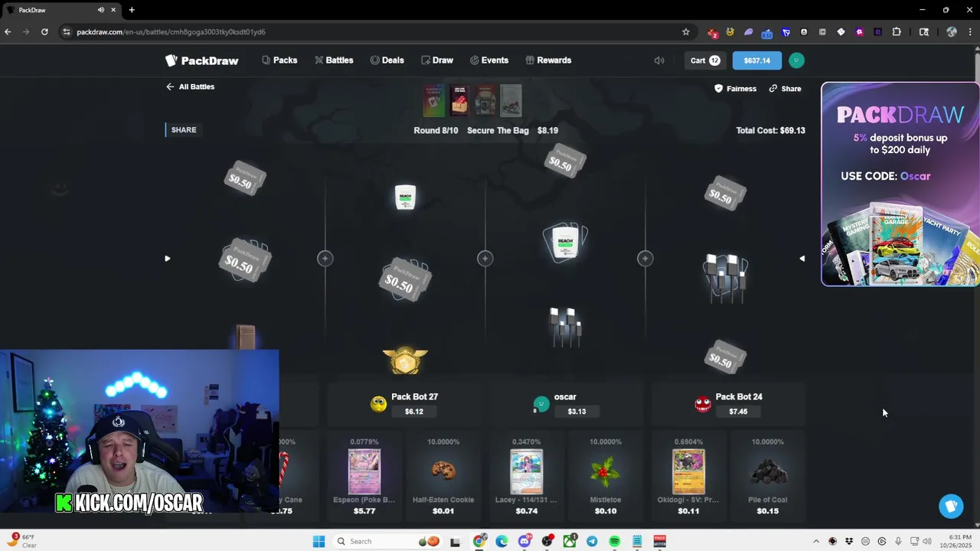Open the Draw menu item
This screenshot has width=980, height=551.
[x=436, y=60]
